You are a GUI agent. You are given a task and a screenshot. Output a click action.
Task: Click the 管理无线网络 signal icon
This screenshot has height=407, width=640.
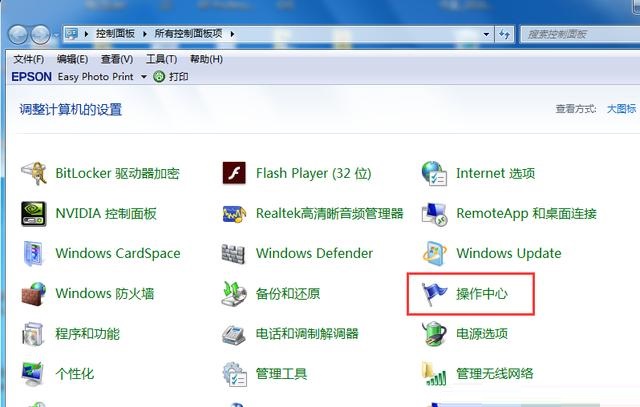[x=433, y=374]
